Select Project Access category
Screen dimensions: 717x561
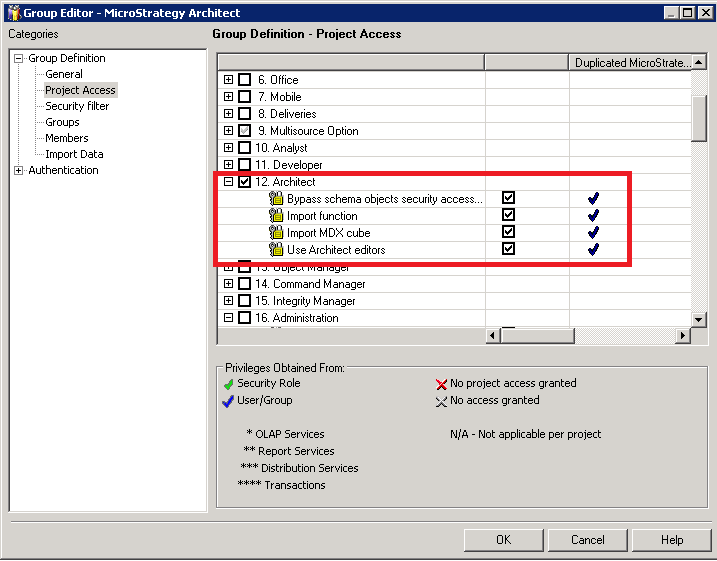pos(80,90)
